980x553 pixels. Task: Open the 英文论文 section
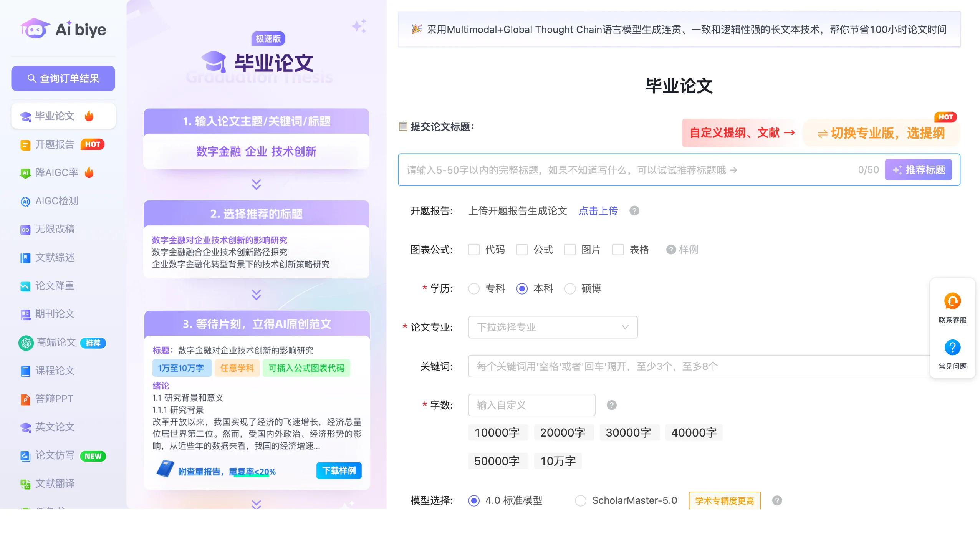(55, 427)
